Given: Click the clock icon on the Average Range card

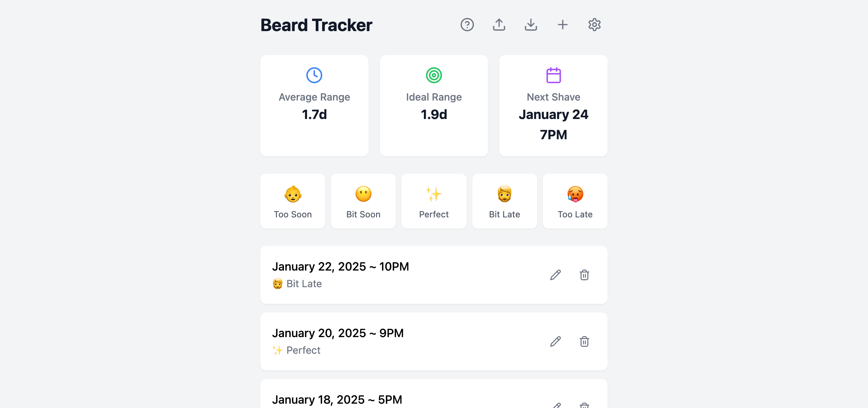Looking at the screenshot, I should (x=314, y=75).
